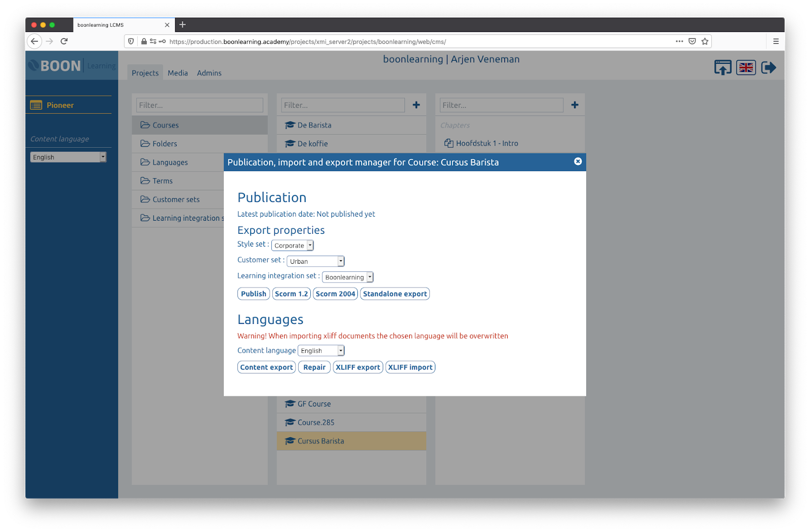Open the Hoofdstuk 1 - Intro chapter icon
Viewport: 810px width, 532px height.
pos(449,143)
